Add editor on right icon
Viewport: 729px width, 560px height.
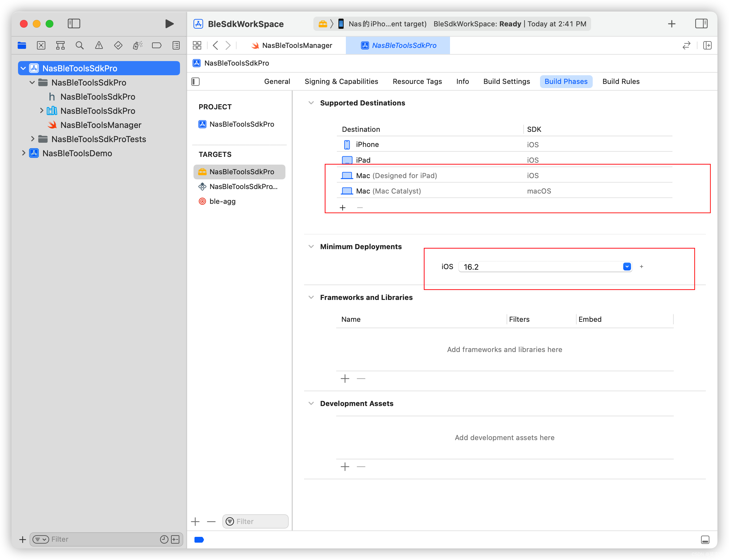[707, 45]
